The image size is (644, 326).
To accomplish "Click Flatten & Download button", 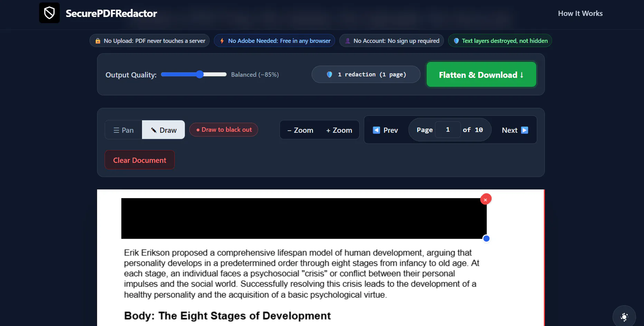I will coord(481,75).
